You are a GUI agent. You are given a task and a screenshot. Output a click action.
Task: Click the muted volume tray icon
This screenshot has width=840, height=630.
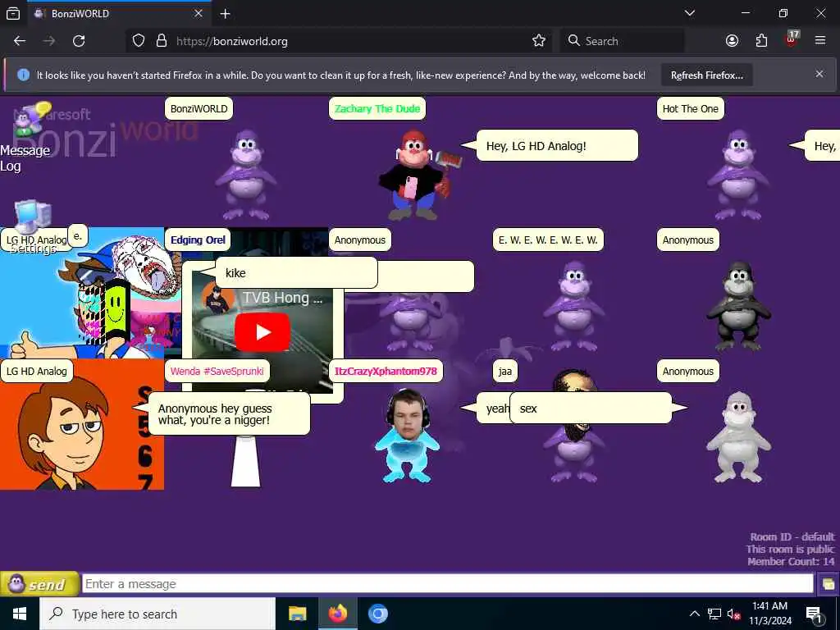coord(734,614)
